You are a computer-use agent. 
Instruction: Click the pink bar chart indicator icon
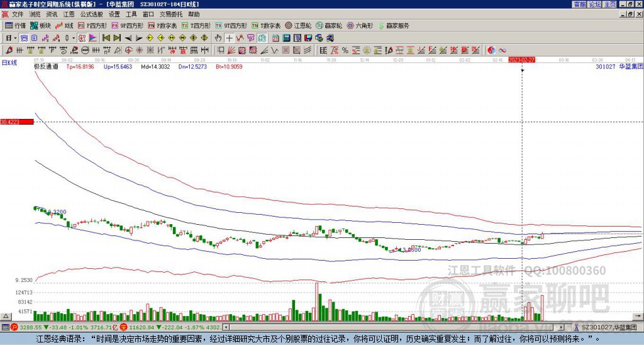click(45, 38)
